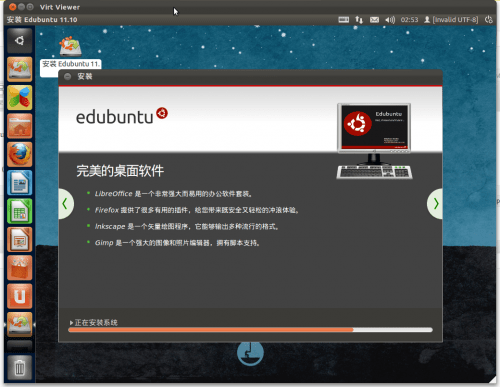Click the accessibility icon below the installer

click(250, 353)
